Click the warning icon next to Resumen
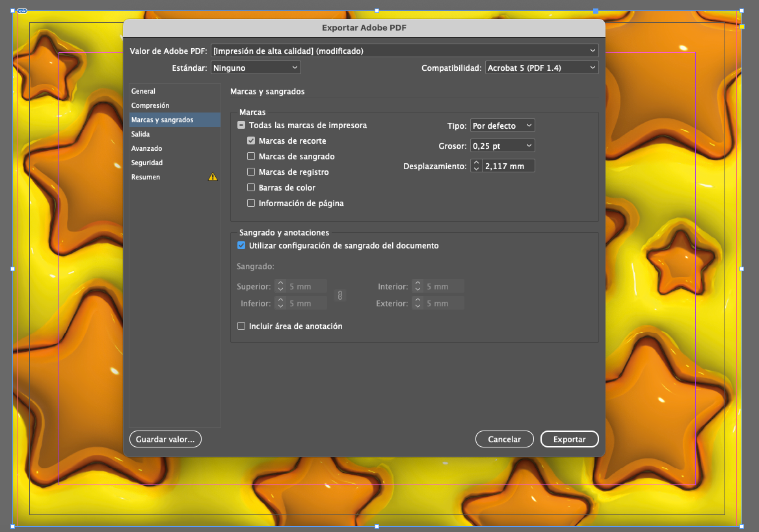Image resolution: width=759 pixels, height=532 pixels. coord(213,177)
